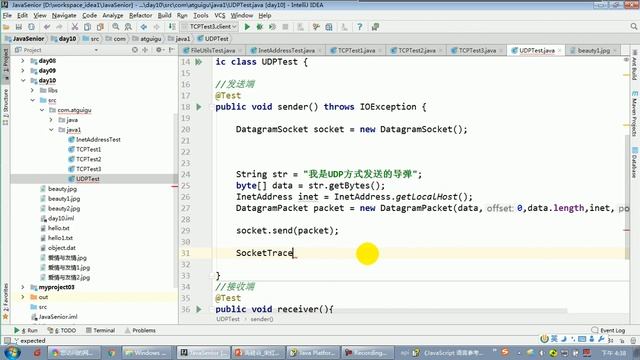Collapse the src folder under day10
640x360 pixels.
[x=33, y=100]
